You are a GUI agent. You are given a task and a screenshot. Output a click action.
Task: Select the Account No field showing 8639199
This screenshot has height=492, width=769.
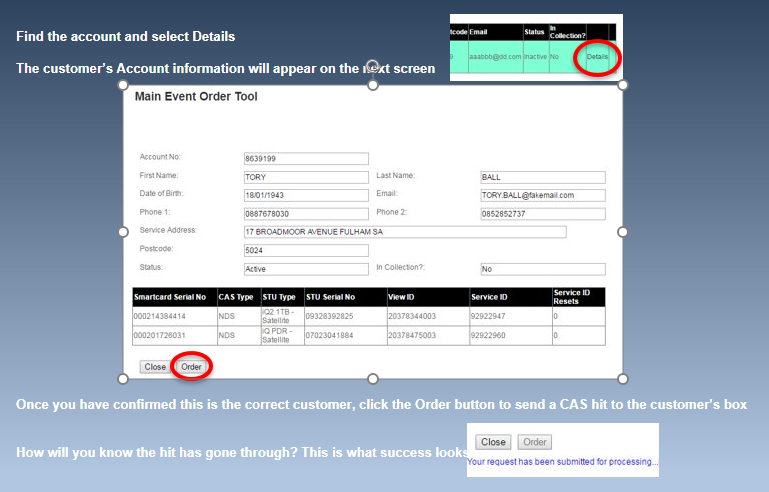[306, 158]
